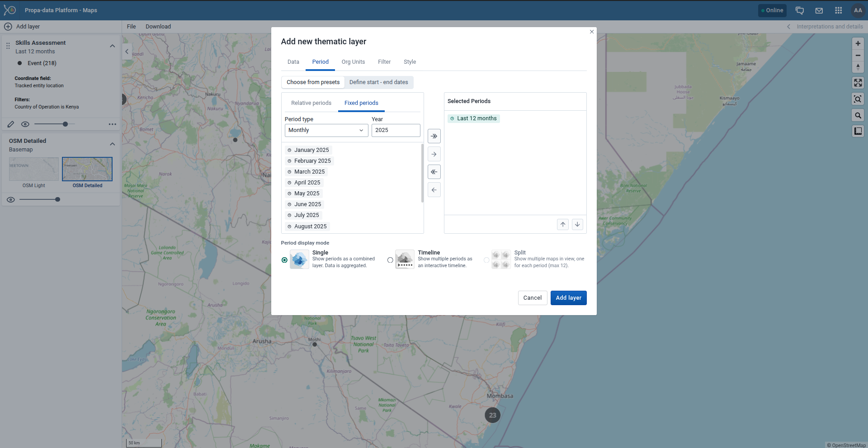Open the apps grid in the header
Screen dimensions: 868x448
tap(838, 10)
